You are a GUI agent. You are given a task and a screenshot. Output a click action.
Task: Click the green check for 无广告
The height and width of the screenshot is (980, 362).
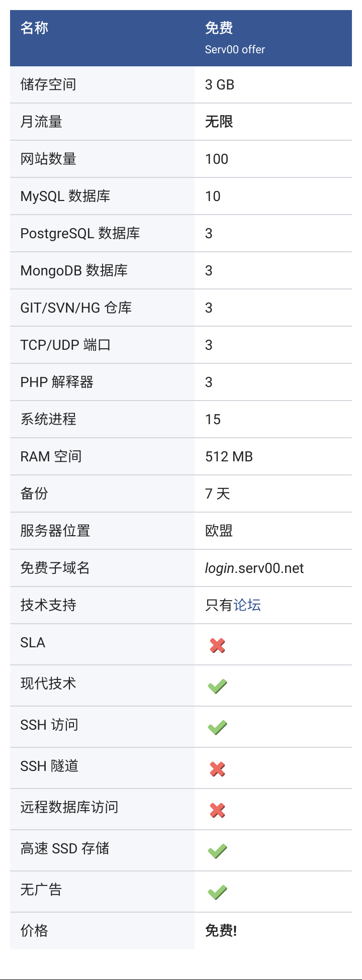pos(217,893)
